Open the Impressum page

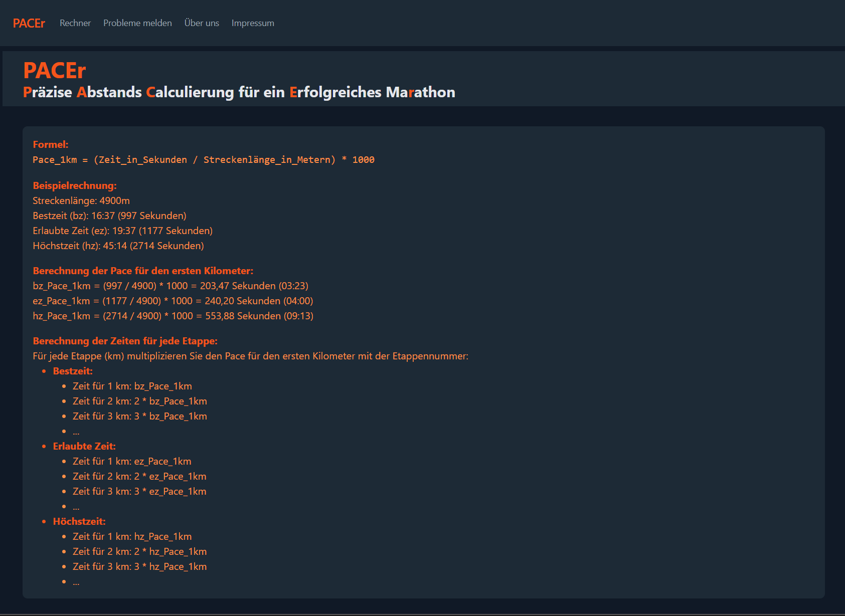253,23
